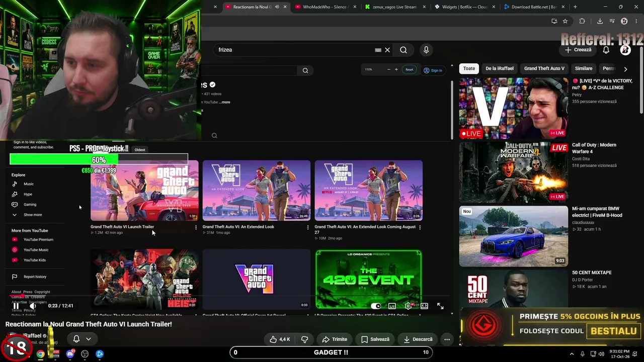Enter fullscreen from the player controls
This screenshot has width=644, height=362.
440,306
